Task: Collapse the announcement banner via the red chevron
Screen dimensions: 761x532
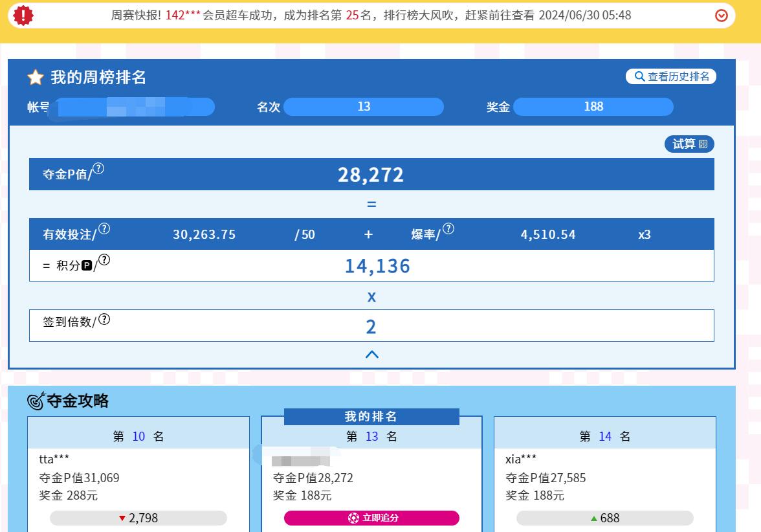Action: click(722, 15)
